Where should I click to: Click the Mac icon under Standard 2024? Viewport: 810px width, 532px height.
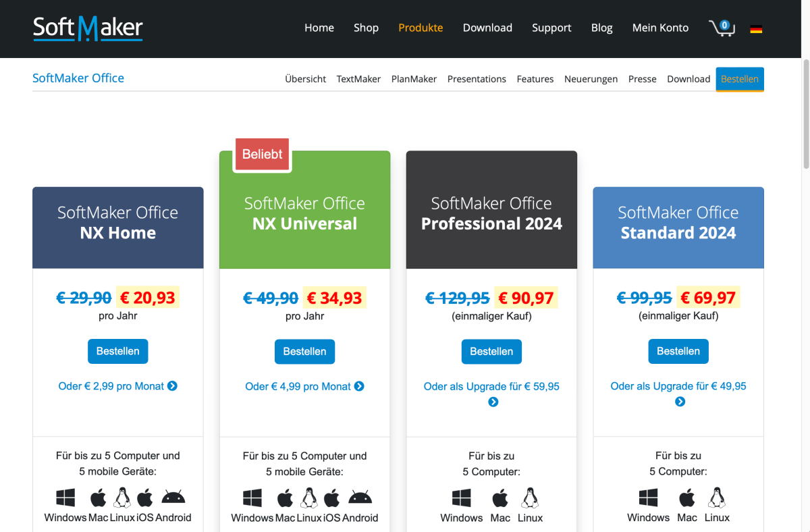[x=687, y=499]
